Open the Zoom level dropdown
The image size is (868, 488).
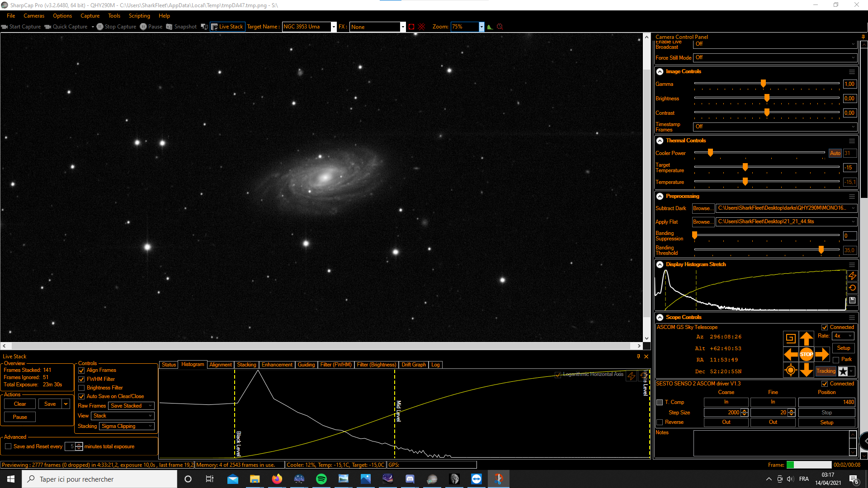[481, 27]
